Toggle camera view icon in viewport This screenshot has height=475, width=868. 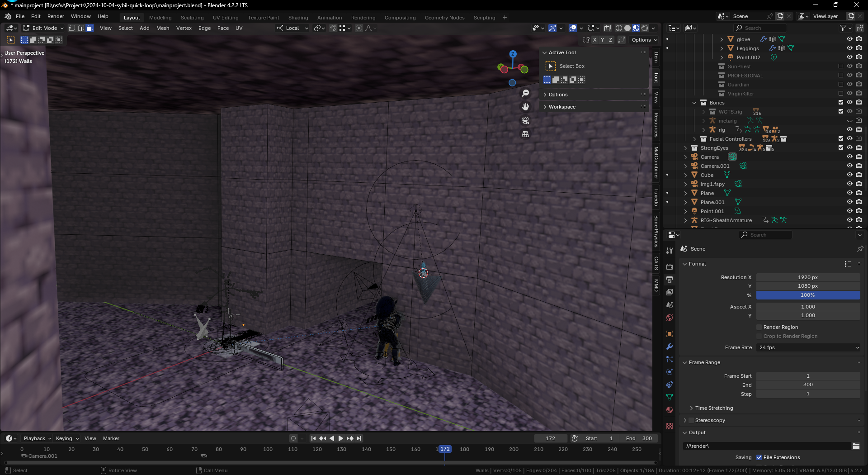coord(525,120)
